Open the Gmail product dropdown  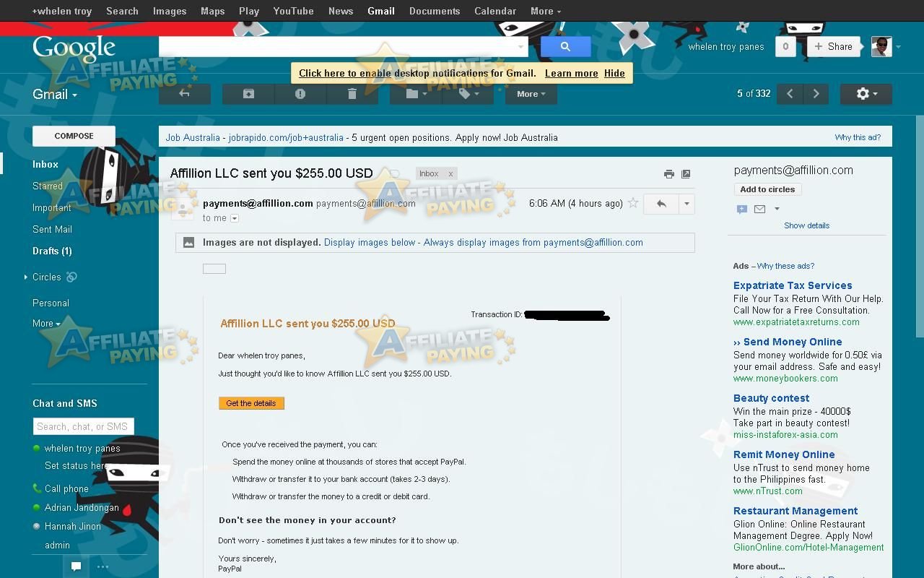pyautogui.click(x=55, y=95)
